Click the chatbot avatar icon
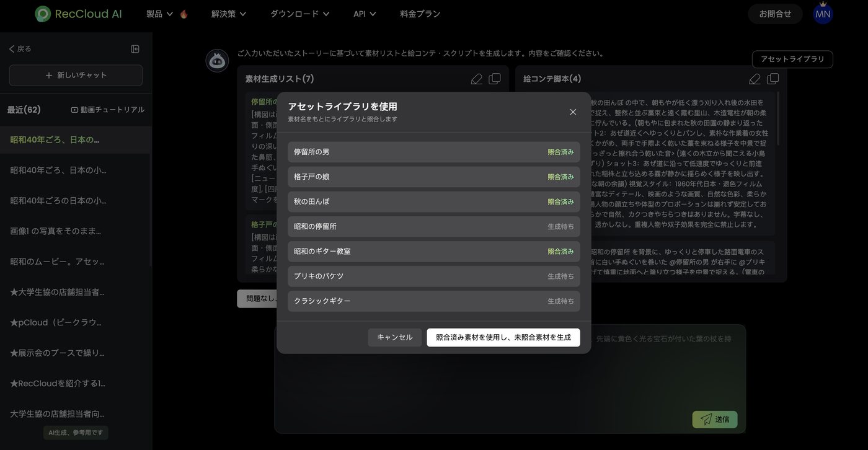The image size is (868, 450). pos(217,61)
